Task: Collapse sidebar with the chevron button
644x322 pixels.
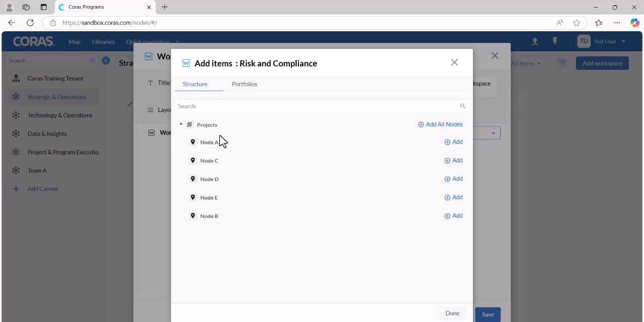Action: [106, 60]
